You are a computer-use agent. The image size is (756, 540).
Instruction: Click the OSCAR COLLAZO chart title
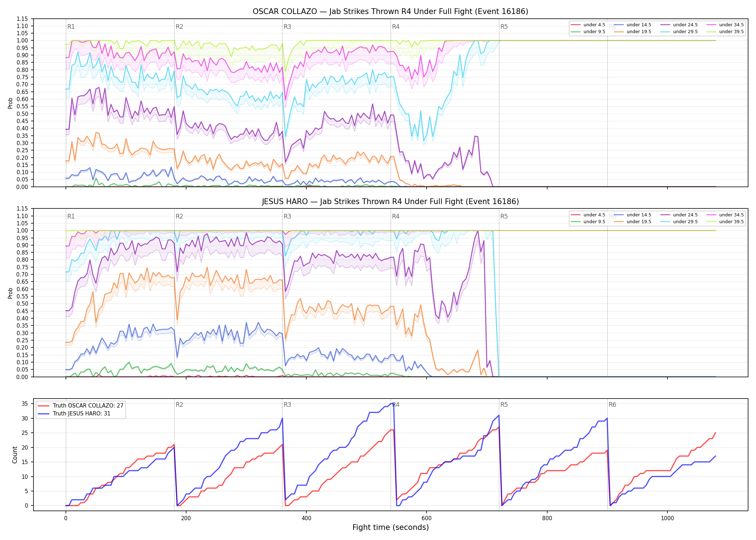[390, 12]
